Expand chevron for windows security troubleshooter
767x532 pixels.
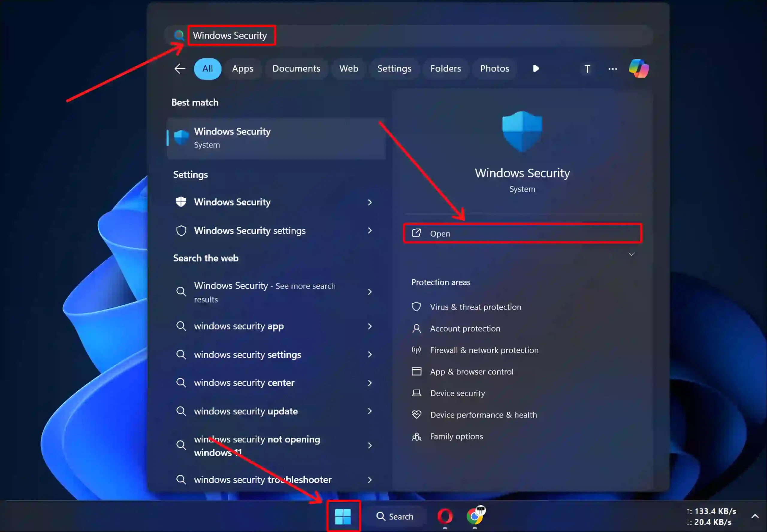[370, 480]
